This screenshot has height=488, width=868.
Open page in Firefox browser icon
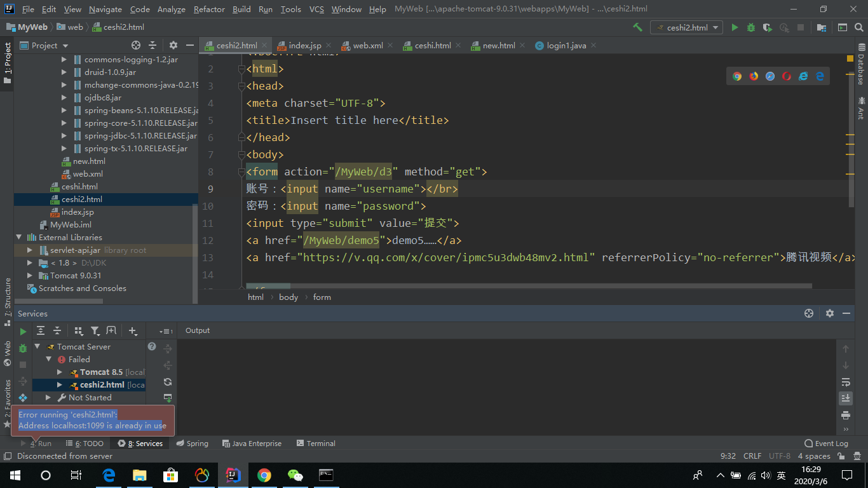[754, 76]
